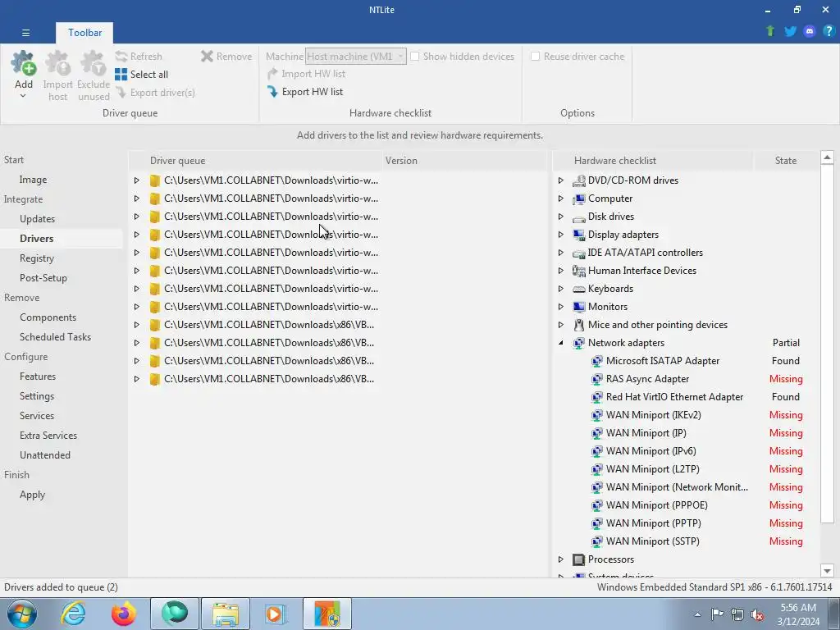
Task: Expand the Human Interface Devices node
Action: pyautogui.click(x=561, y=271)
